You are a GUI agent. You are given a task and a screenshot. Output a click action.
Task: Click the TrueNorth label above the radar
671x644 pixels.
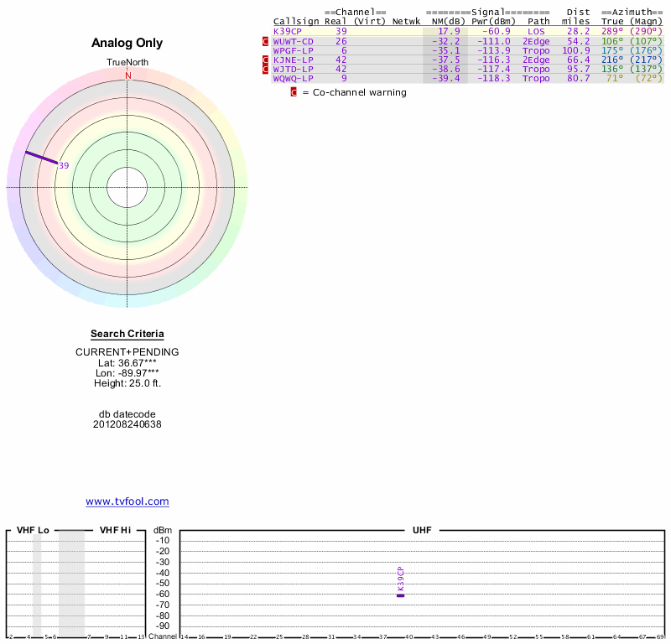click(127, 63)
